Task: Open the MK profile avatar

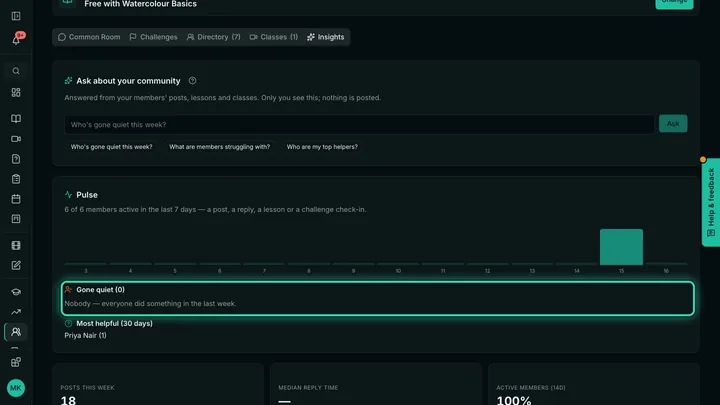Action: coord(16,388)
